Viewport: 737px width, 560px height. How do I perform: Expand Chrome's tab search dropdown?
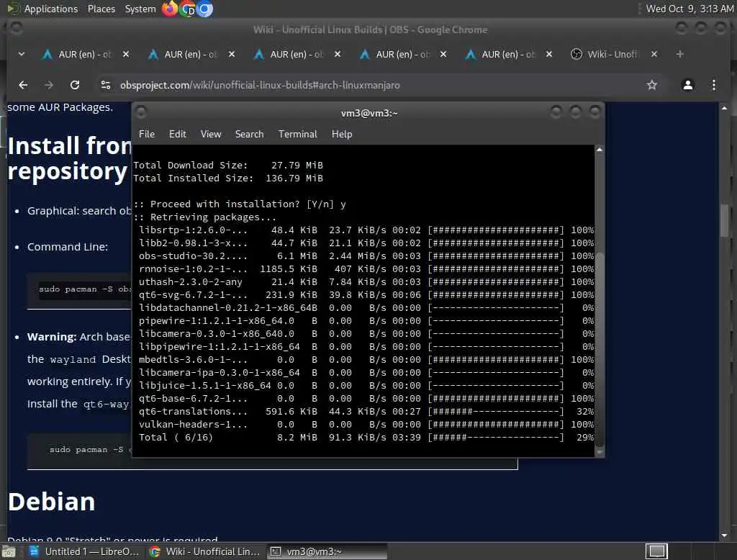[x=21, y=54]
